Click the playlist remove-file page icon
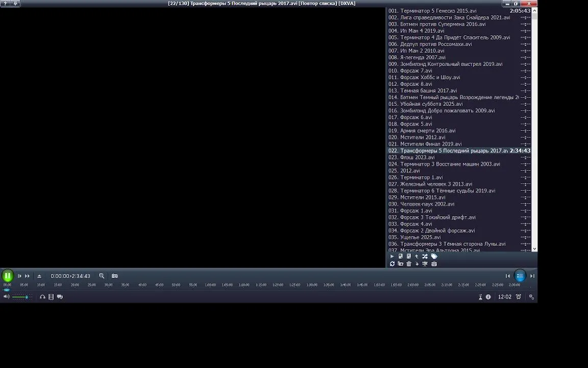 409,257
